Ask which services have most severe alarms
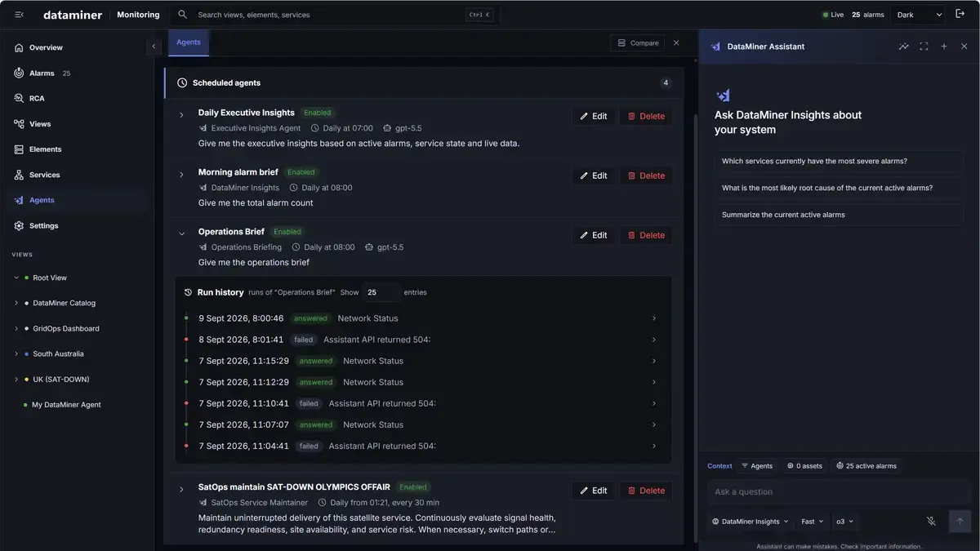The image size is (980, 551). coord(839,162)
